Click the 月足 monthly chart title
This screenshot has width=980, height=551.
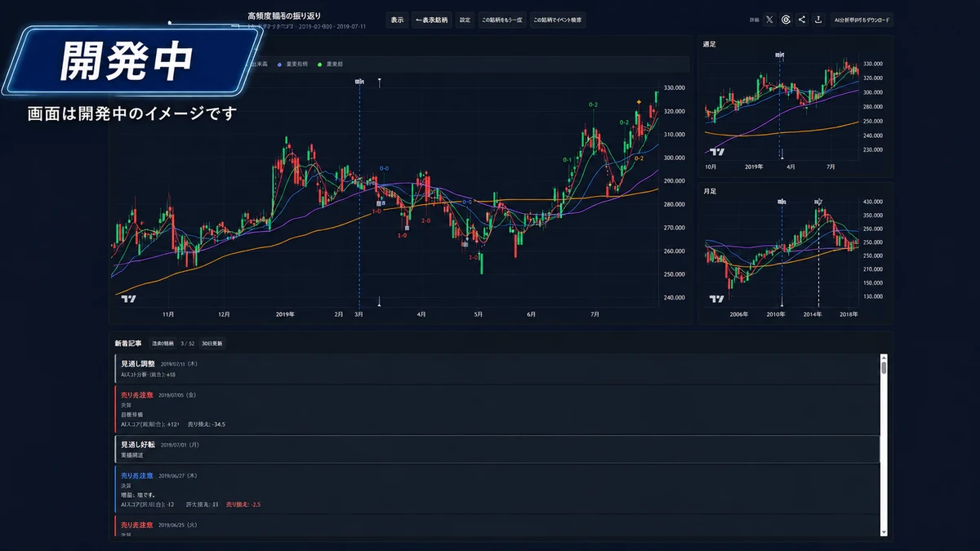[x=709, y=191]
